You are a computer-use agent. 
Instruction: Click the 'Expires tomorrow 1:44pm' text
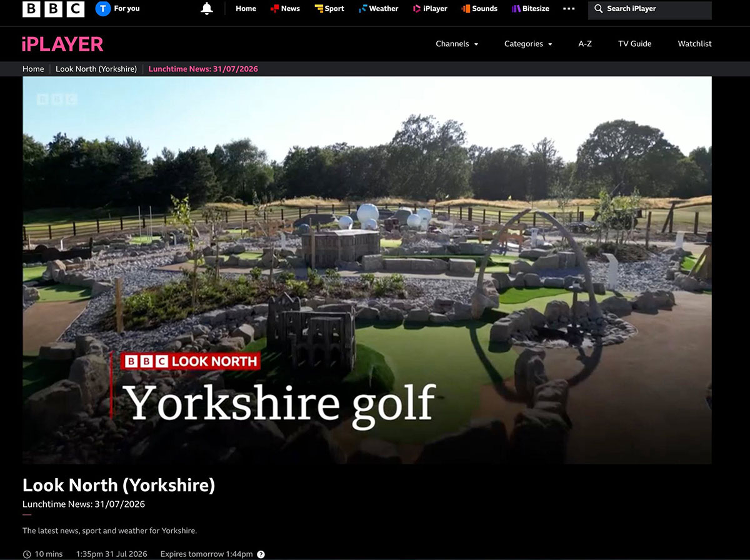click(206, 554)
